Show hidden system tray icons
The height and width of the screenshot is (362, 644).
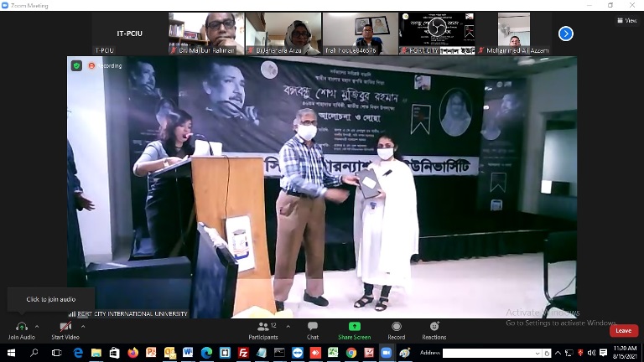pos(558,353)
